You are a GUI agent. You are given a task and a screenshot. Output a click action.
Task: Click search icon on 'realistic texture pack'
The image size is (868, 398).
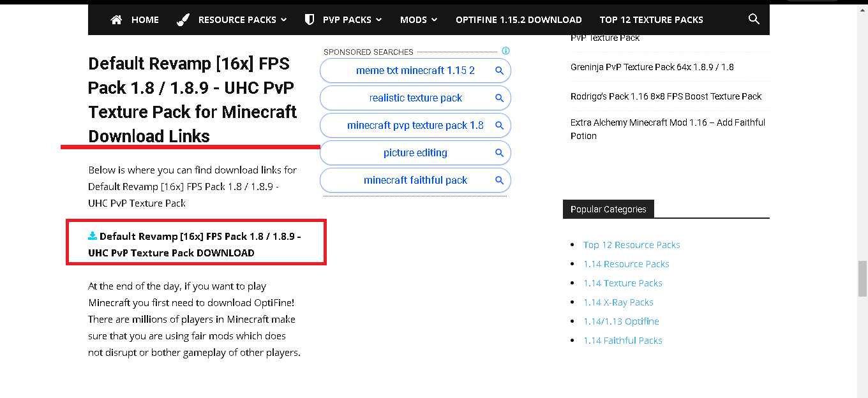pyautogui.click(x=500, y=98)
